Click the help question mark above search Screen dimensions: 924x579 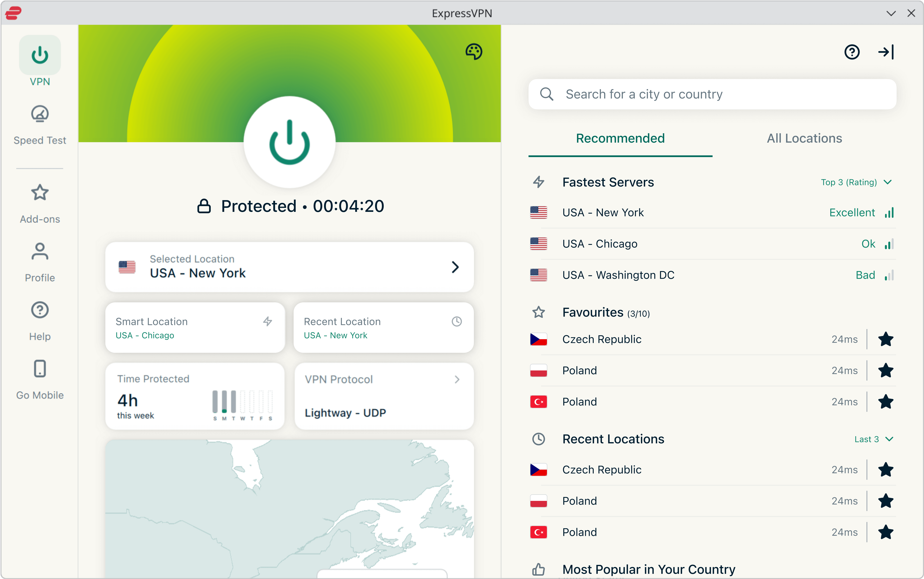pyautogui.click(x=852, y=52)
